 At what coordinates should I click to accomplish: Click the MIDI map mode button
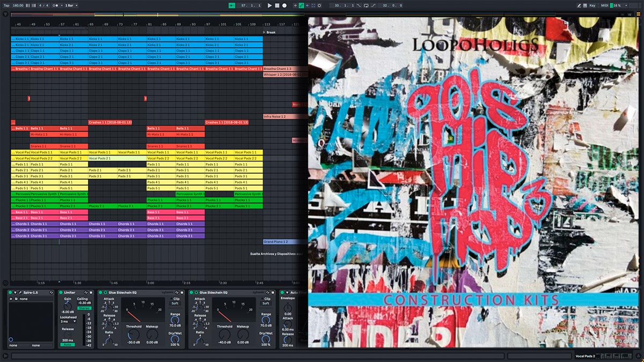pos(604,5)
